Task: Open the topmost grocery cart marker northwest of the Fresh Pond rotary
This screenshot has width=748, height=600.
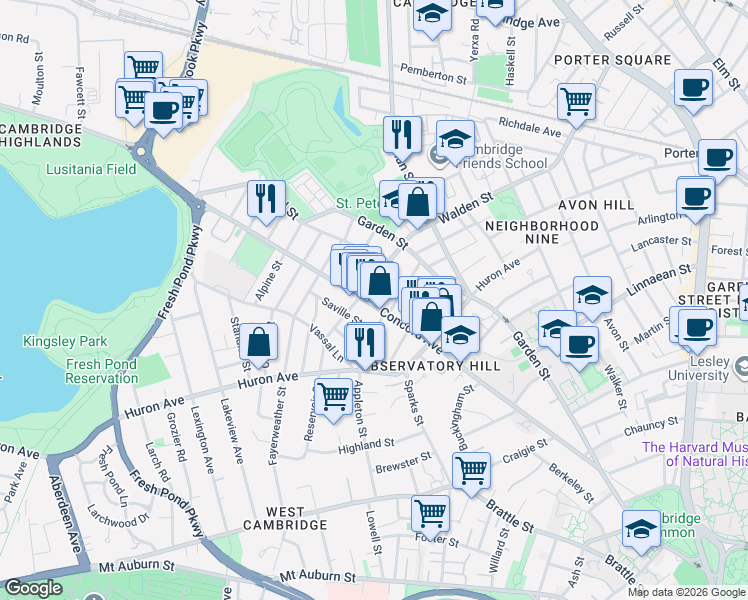Action: (144, 69)
